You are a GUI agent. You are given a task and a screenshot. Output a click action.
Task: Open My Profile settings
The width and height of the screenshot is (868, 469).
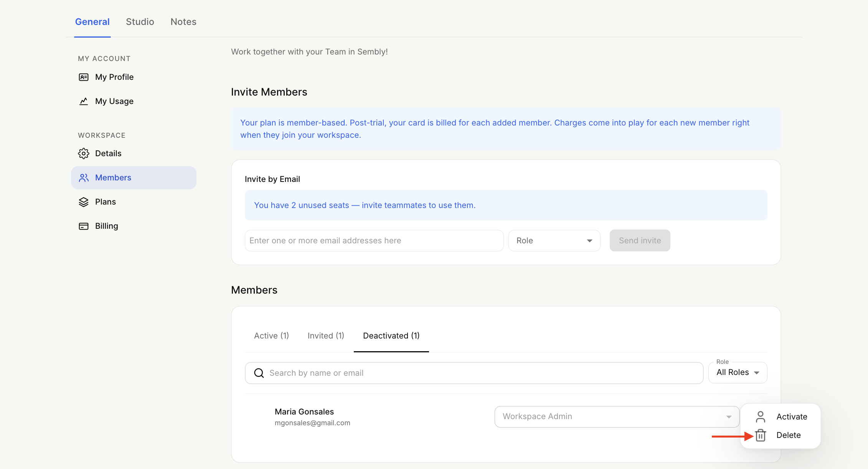click(x=134, y=77)
